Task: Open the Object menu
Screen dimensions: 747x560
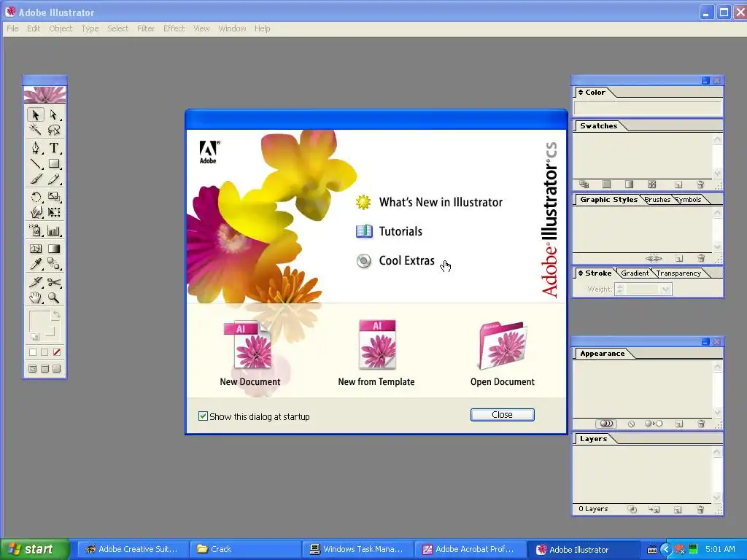Action: (x=61, y=28)
